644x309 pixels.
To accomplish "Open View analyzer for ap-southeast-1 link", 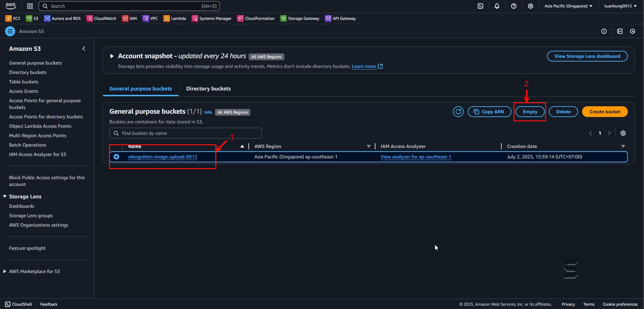I will tap(416, 157).
